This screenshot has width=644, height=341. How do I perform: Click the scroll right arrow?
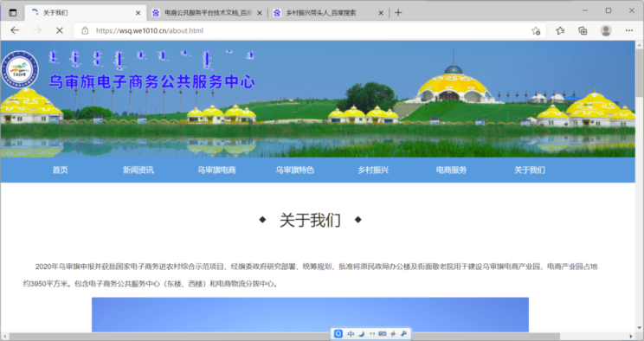click(631, 337)
